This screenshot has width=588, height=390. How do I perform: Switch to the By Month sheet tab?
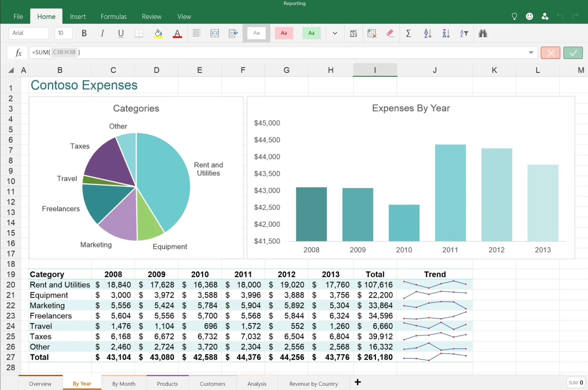tap(124, 384)
